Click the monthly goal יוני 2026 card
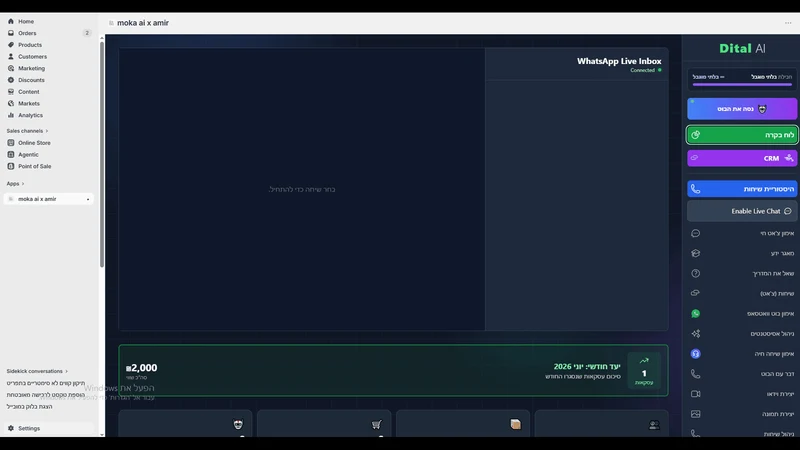Viewport: 800px width, 450px height. [393, 371]
